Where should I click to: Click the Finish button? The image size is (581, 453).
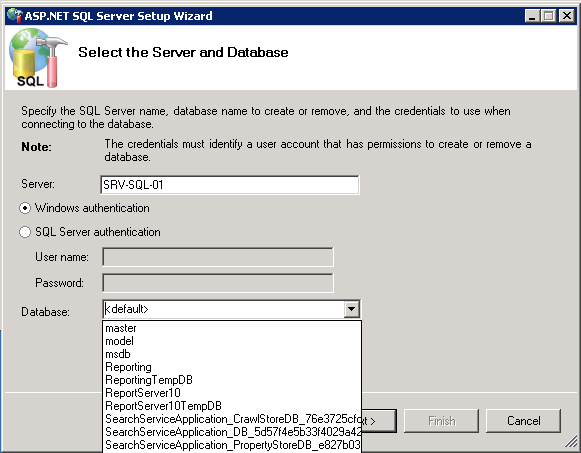pyautogui.click(x=441, y=421)
